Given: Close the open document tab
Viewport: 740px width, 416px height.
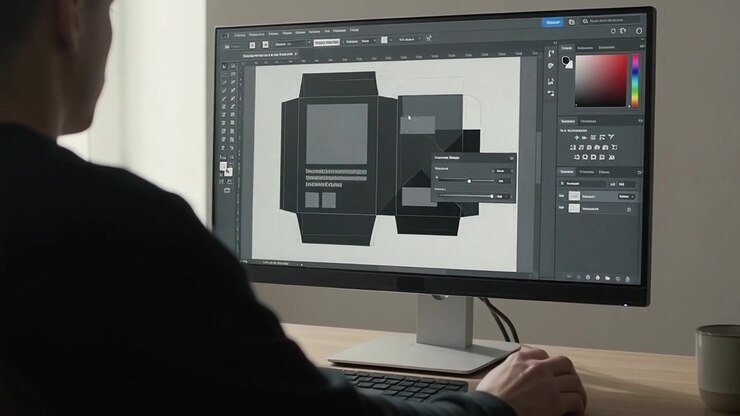Looking at the screenshot, I should (295, 54).
